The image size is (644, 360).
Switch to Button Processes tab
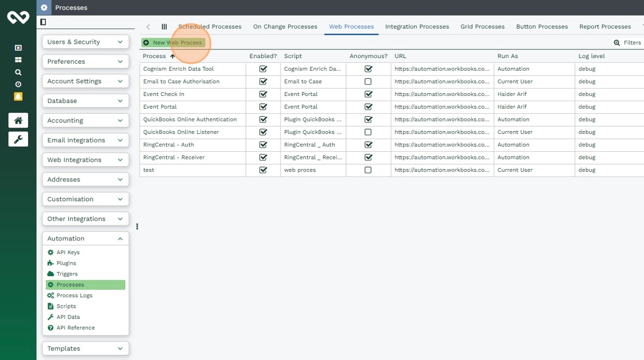pos(542,26)
